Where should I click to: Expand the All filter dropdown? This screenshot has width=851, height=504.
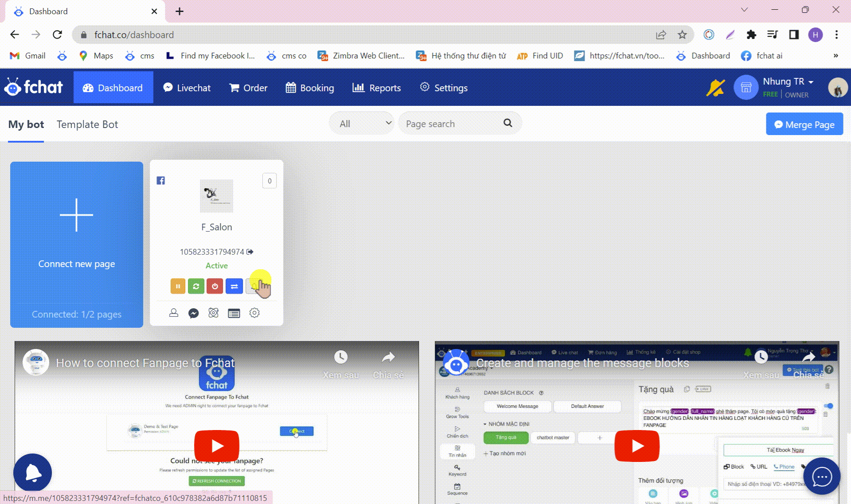(x=362, y=124)
